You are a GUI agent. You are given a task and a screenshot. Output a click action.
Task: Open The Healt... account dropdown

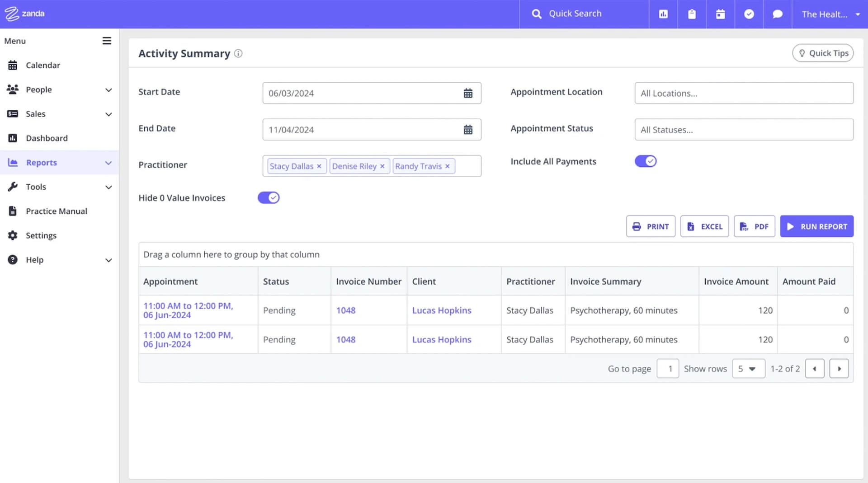(x=830, y=14)
